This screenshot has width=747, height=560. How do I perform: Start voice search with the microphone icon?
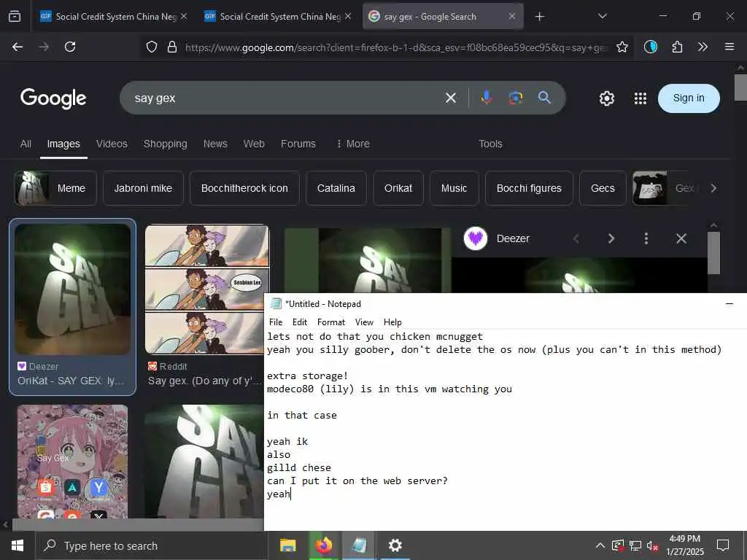click(486, 98)
